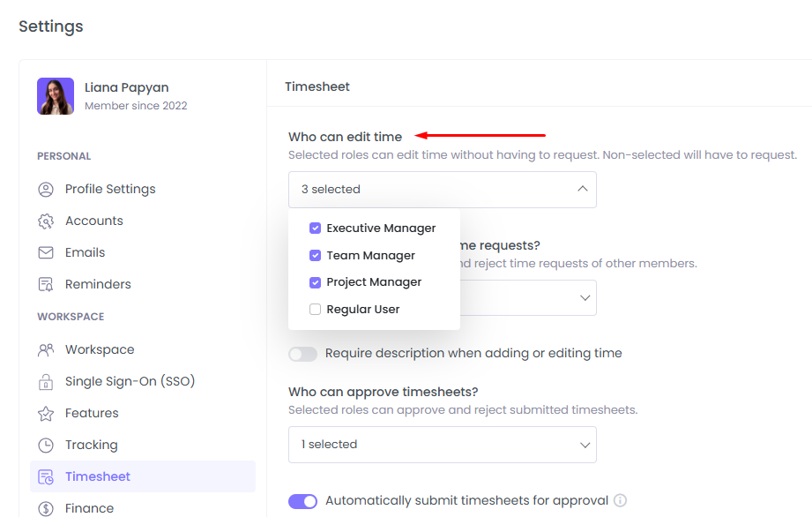Click the Single Sign-On lock icon
The image size is (812, 517).
tap(46, 382)
